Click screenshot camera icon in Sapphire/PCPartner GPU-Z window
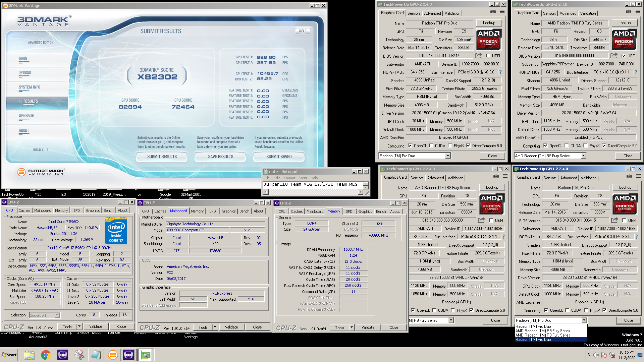Viewport: 644px width, 362px height. 628,12
